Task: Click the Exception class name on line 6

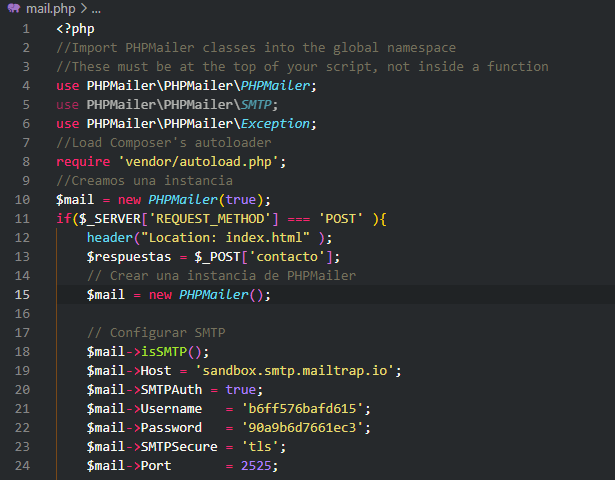Action: (275, 124)
